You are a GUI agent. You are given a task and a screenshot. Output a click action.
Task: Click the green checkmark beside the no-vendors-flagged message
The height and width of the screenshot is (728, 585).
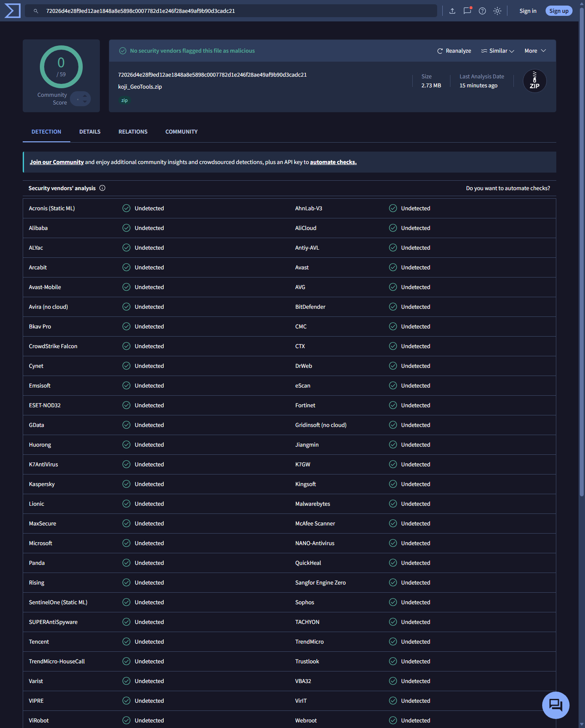pyautogui.click(x=123, y=51)
